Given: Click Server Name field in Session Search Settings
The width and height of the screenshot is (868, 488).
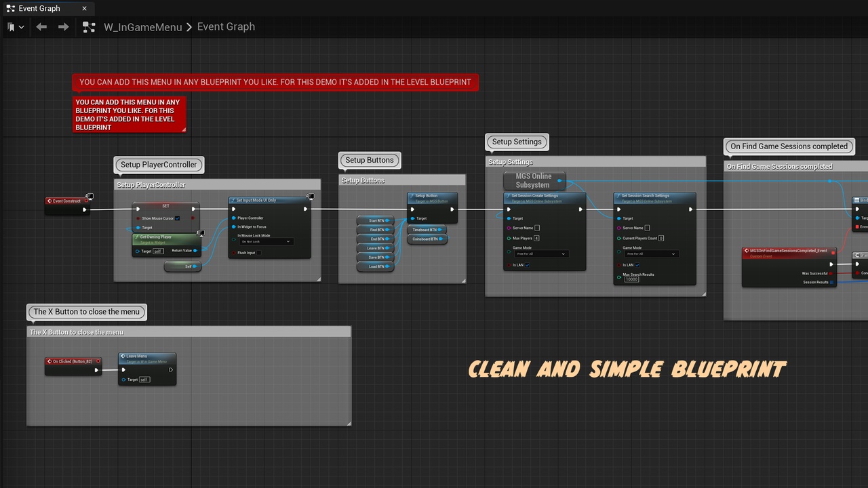Looking at the screenshot, I should click(x=647, y=228).
